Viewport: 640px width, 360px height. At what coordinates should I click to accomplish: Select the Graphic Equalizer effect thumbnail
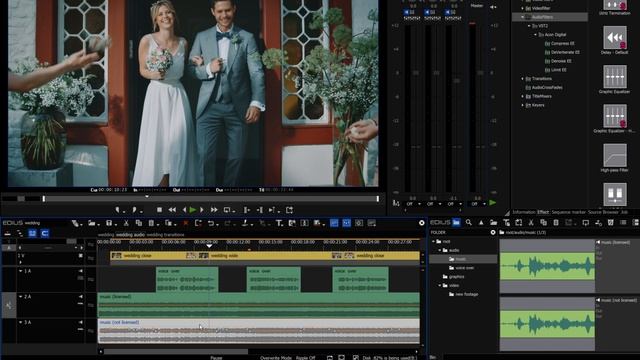615,76
